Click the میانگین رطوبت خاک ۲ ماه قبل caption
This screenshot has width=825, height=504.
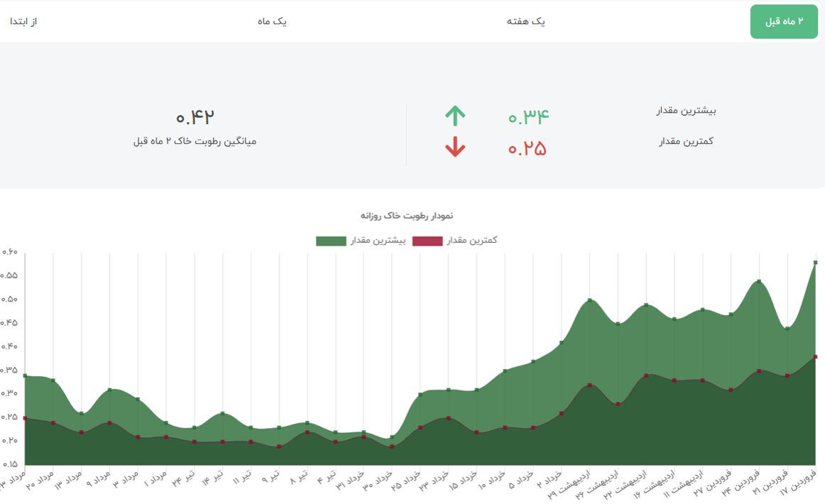click(x=195, y=141)
